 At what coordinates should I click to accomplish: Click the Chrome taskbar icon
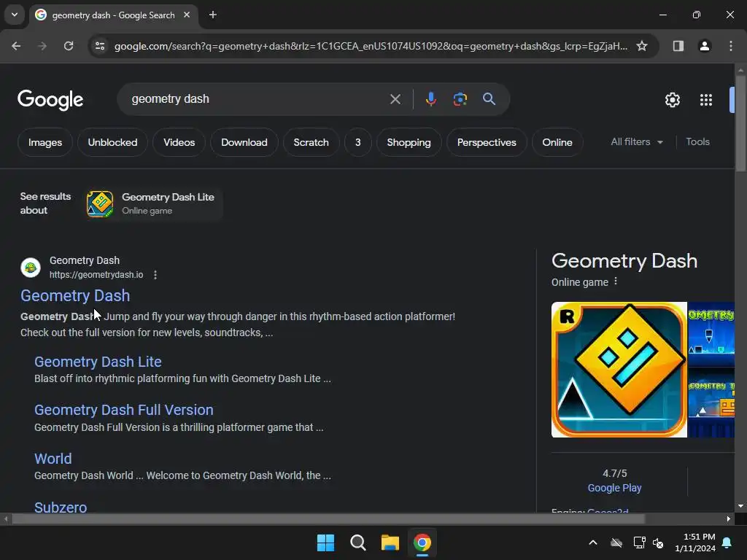[x=422, y=542]
